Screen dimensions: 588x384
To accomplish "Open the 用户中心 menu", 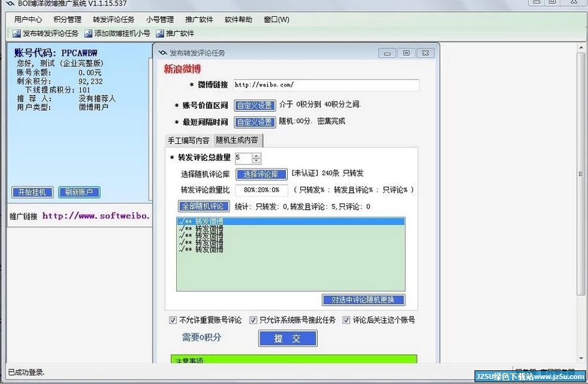I will (x=28, y=19).
